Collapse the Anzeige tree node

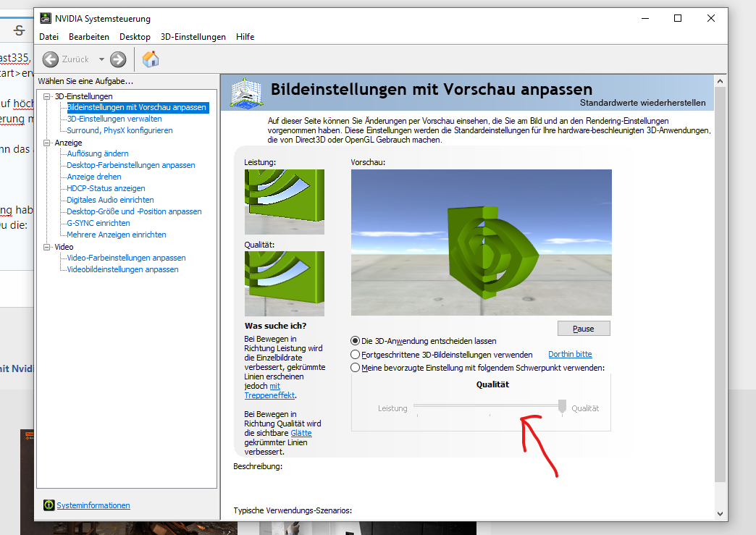tap(47, 143)
